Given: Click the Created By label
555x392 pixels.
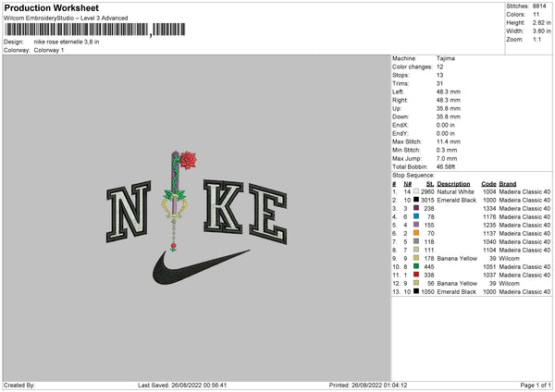Looking at the screenshot, I should (19, 385).
